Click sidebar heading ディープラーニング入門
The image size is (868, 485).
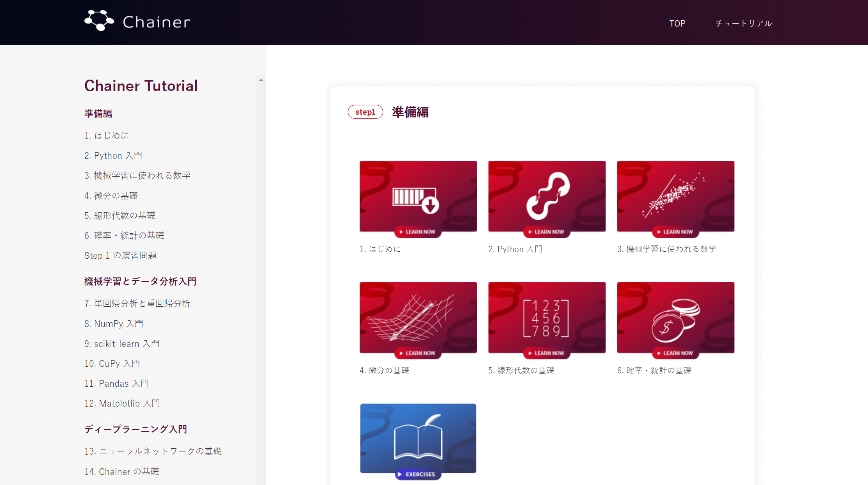point(136,429)
